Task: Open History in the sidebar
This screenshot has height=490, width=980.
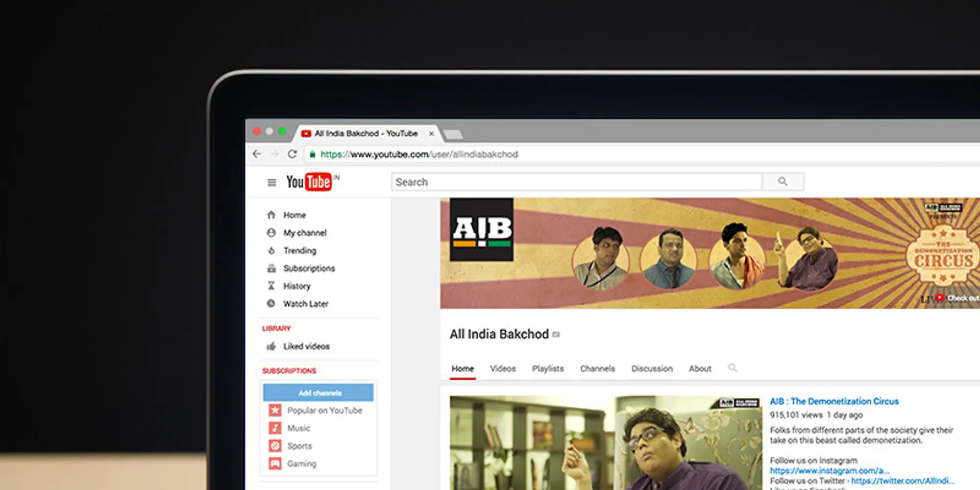Action: [x=297, y=286]
